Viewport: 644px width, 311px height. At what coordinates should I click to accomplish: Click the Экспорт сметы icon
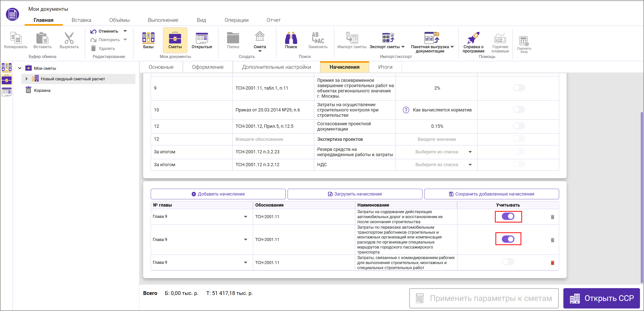click(388, 38)
